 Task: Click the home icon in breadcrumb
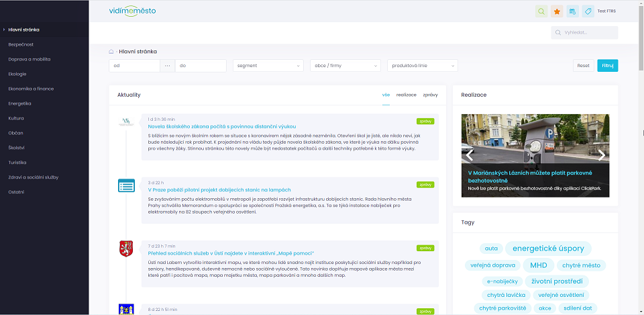[112, 51]
